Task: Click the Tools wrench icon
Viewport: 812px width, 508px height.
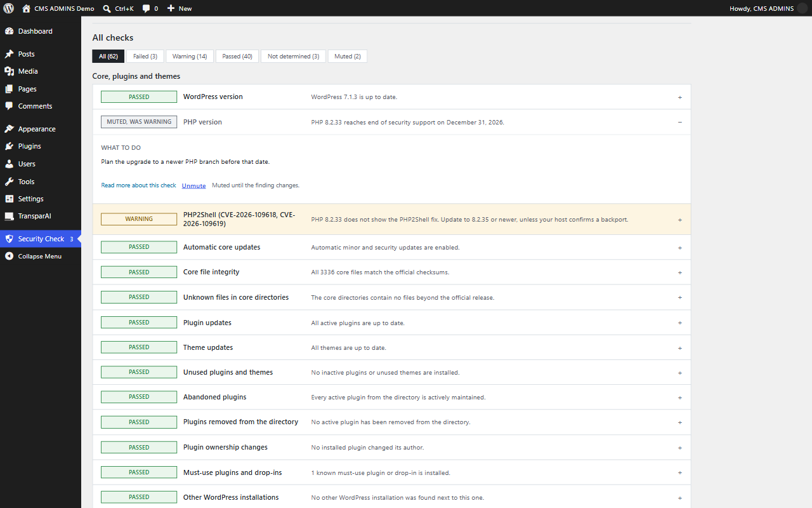Action: (x=9, y=182)
